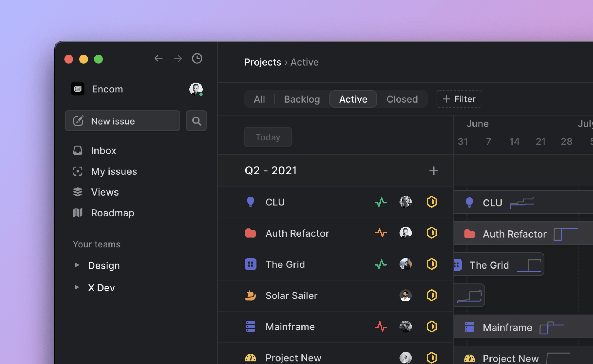This screenshot has height=364, width=593.
Task: Add a filter with Filter button
Action: (459, 99)
